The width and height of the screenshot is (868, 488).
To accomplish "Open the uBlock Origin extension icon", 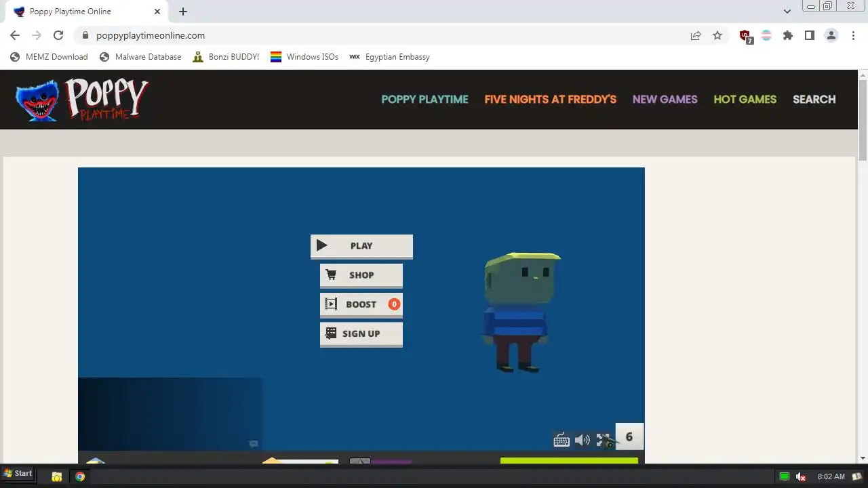I will (x=745, y=36).
